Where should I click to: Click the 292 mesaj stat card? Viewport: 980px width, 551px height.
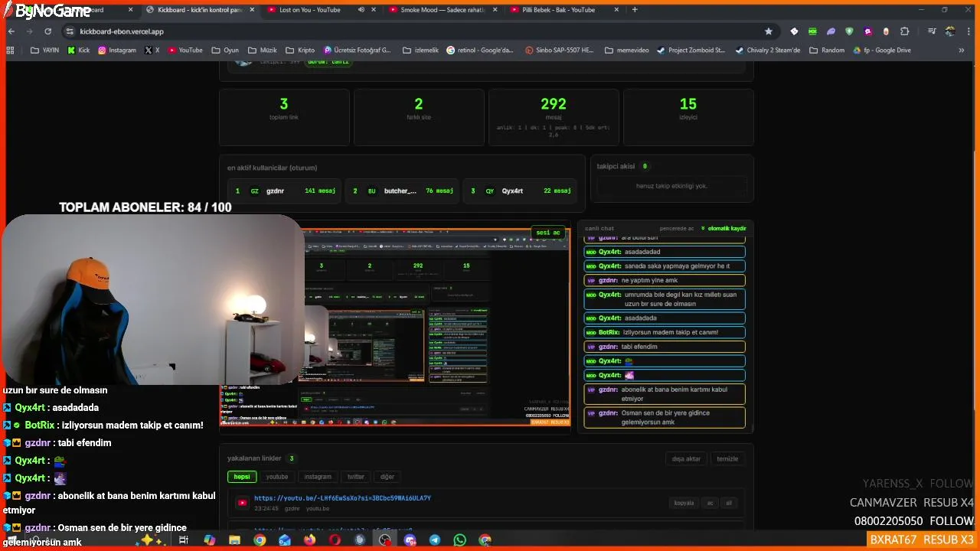[554, 117]
